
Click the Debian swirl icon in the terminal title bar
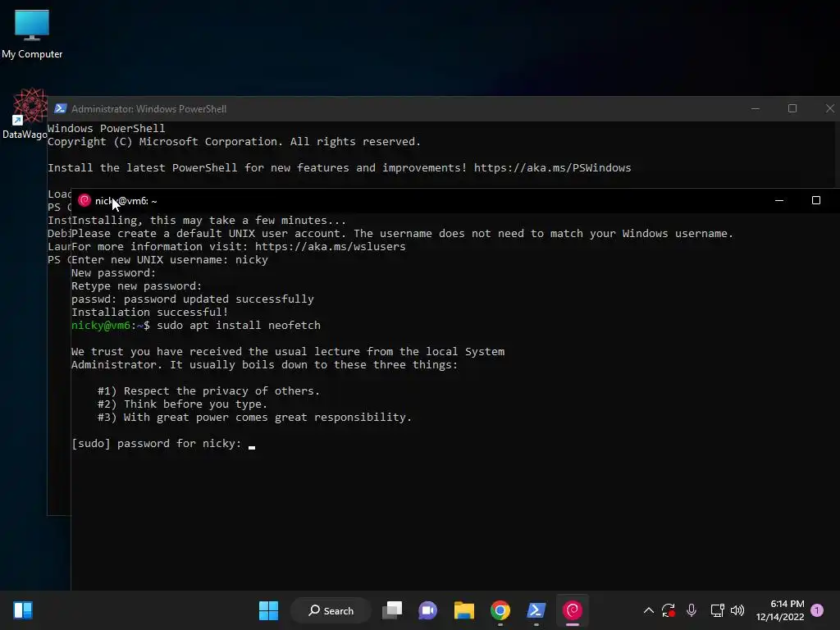click(84, 200)
